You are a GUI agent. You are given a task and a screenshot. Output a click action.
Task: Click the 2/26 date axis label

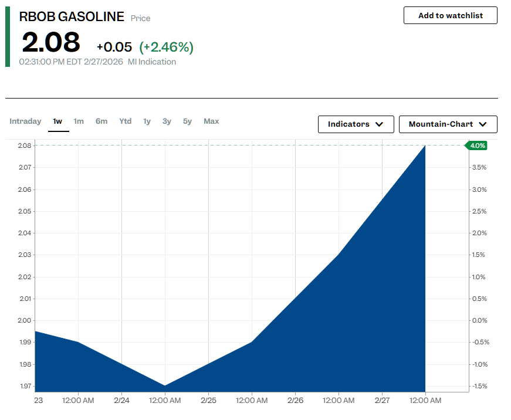pos(295,401)
